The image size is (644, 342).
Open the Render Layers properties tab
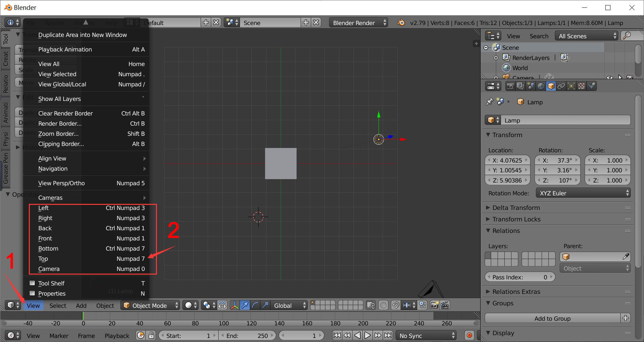(520, 86)
